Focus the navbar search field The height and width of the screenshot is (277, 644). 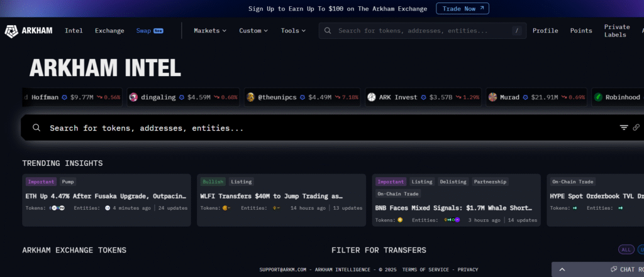422,31
